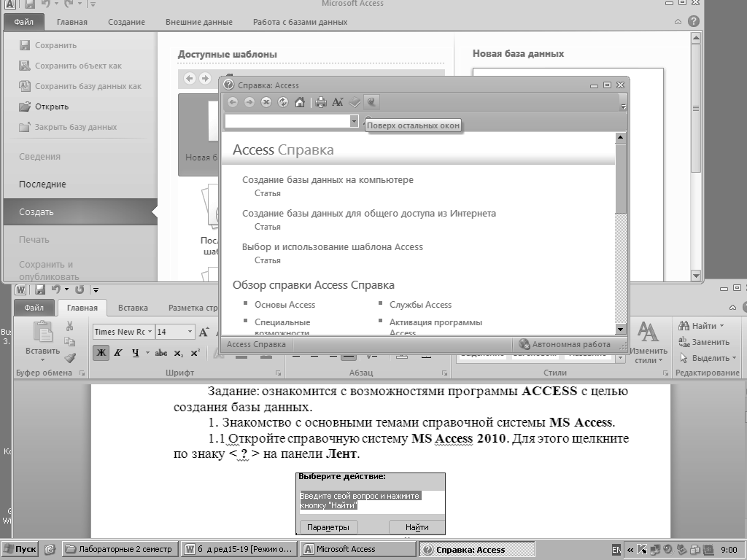The image size is (747, 560).
Task: Toggle superscript x² in Word
Action: [x=196, y=353]
